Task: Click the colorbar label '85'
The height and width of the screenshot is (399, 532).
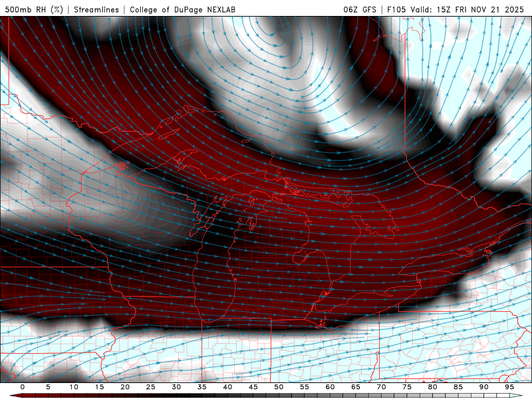Action: 458,387
